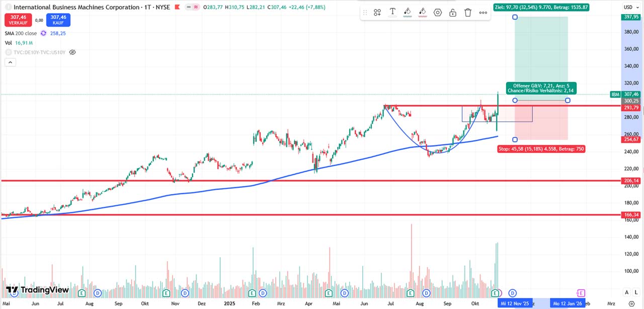Show the hidden TVC:DE10Y-TVC:US10Y indicator

click(x=72, y=52)
